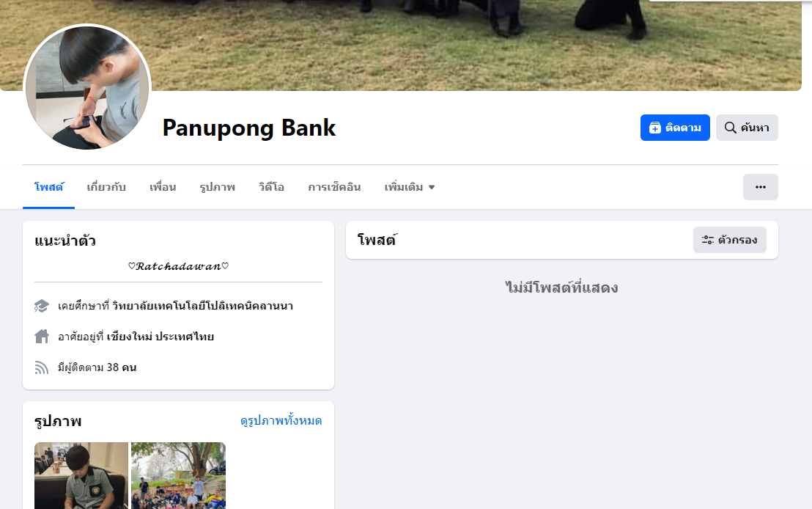Expand the เพิ่มเติม dropdown arrow
The width and height of the screenshot is (812, 509).
[432, 187]
